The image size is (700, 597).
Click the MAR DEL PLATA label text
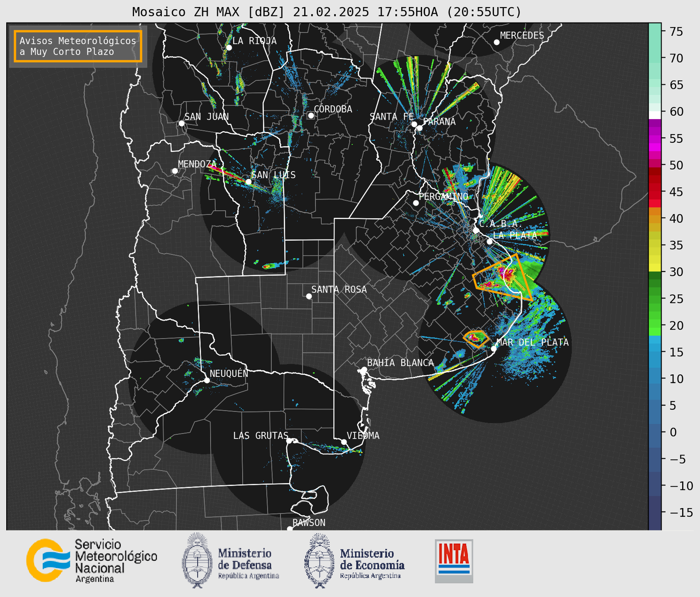click(532, 342)
